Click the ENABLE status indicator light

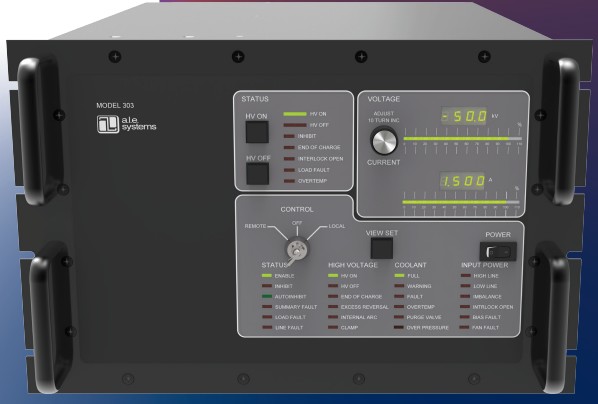tap(267, 275)
